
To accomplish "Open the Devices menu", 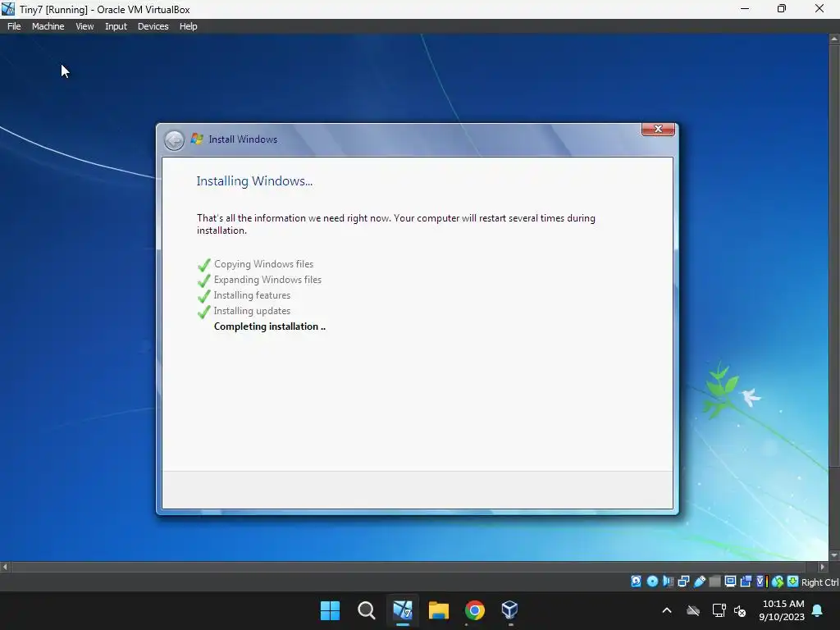I will coord(153,26).
